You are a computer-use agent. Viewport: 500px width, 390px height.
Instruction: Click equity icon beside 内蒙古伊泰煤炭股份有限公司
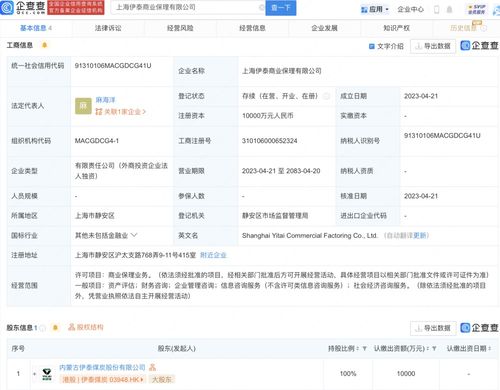[152, 367]
